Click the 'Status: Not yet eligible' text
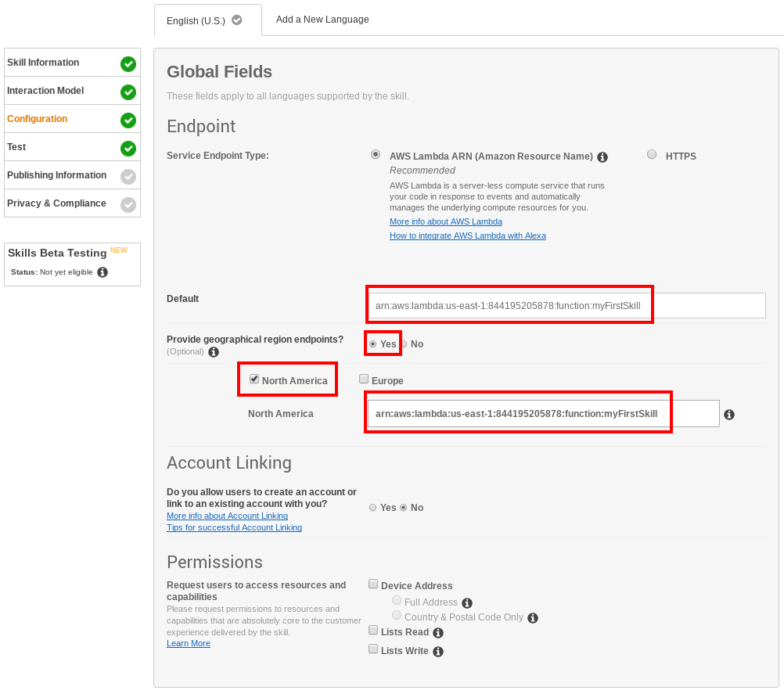Screen dimensions: 784x694 (x=52, y=272)
